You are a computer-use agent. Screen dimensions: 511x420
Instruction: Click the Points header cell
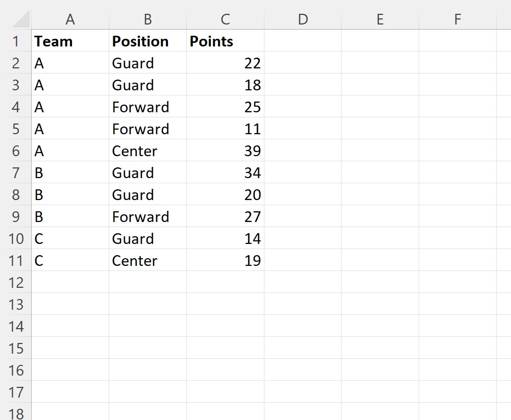click(x=225, y=41)
